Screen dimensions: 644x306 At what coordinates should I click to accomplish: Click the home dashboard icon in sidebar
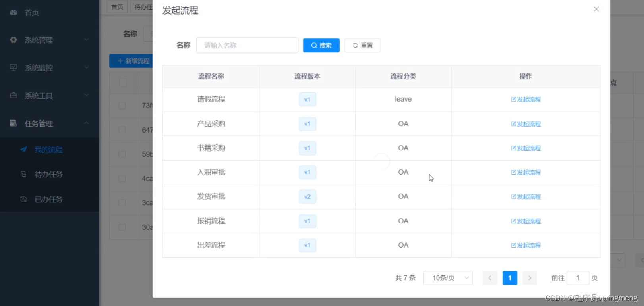[14, 12]
